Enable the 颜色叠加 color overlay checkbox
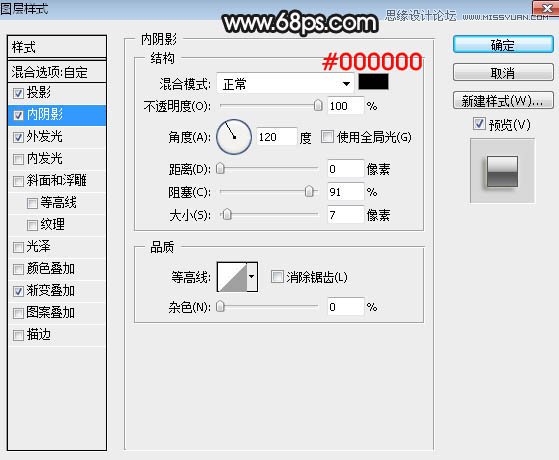 coord(18,269)
